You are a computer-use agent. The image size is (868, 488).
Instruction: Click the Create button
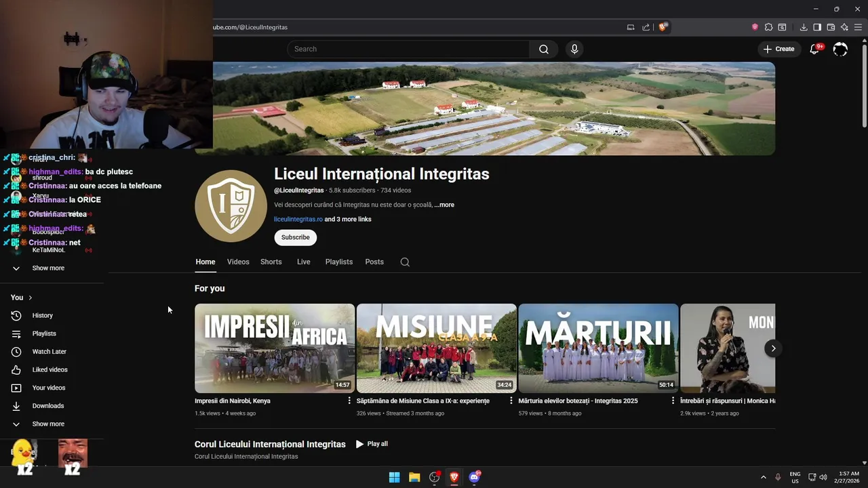779,49
